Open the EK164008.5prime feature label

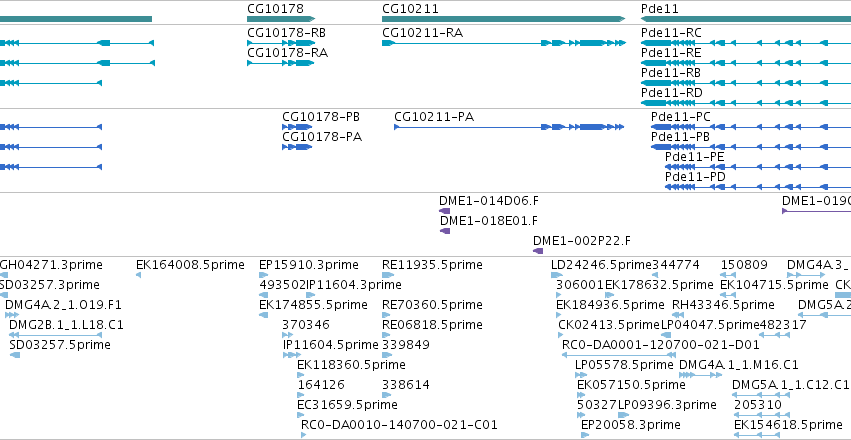190,265
